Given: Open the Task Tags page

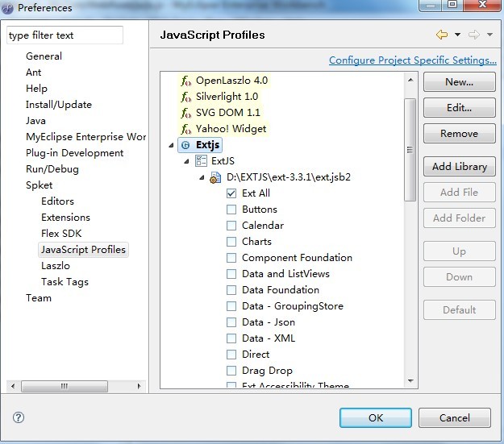Looking at the screenshot, I should [x=65, y=282].
